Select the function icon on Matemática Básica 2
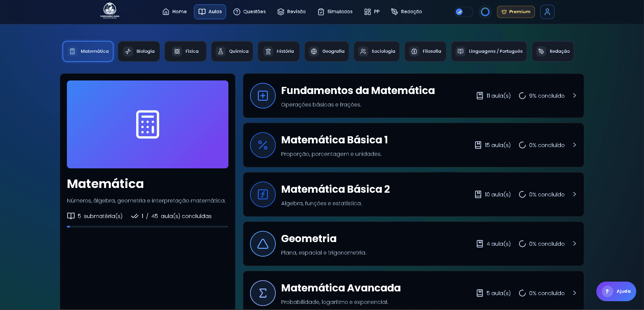The width and height of the screenshot is (644, 310). coord(263,194)
